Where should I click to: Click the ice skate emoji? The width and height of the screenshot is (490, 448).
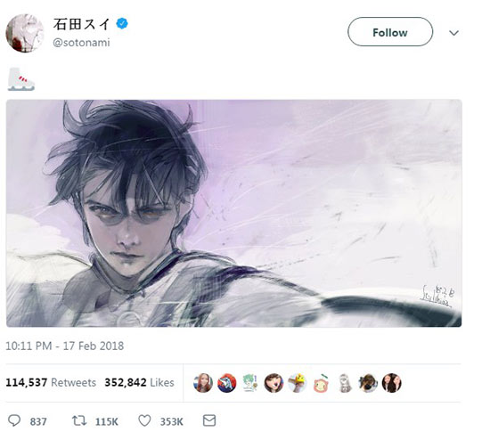[21, 79]
